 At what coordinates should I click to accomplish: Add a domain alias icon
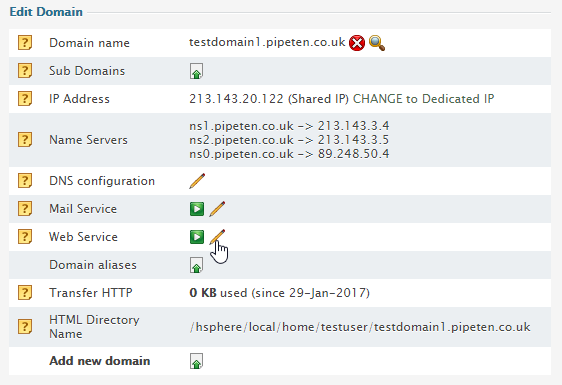click(x=196, y=265)
